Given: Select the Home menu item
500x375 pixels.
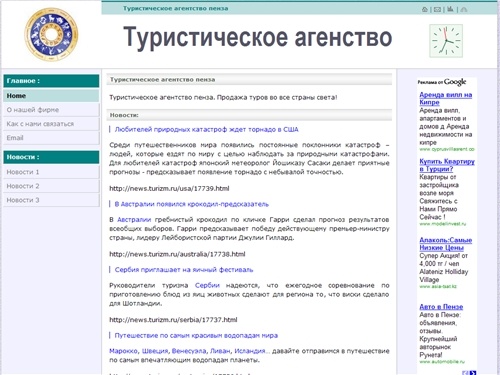Looking at the screenshot, I should coord(51,96).
